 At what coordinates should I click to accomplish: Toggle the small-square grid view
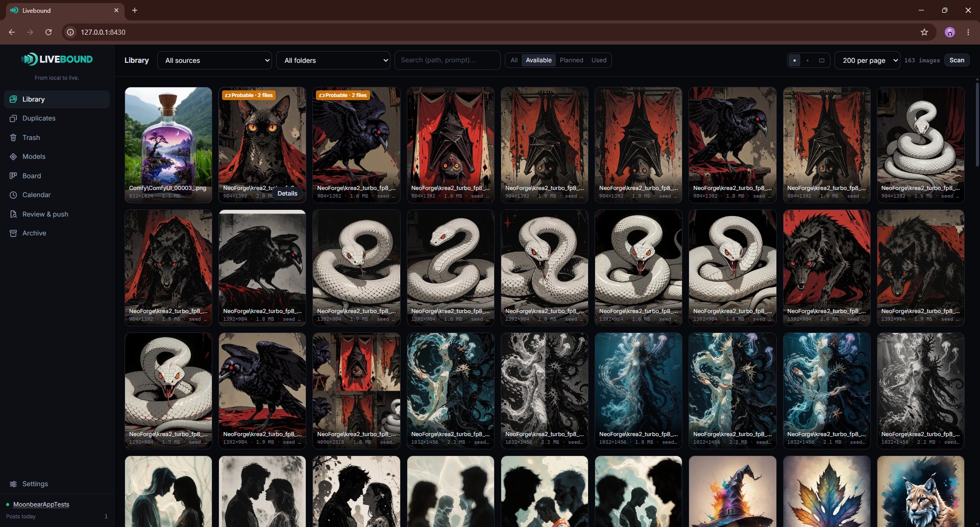pyautogui.click(x=807, y=60)
